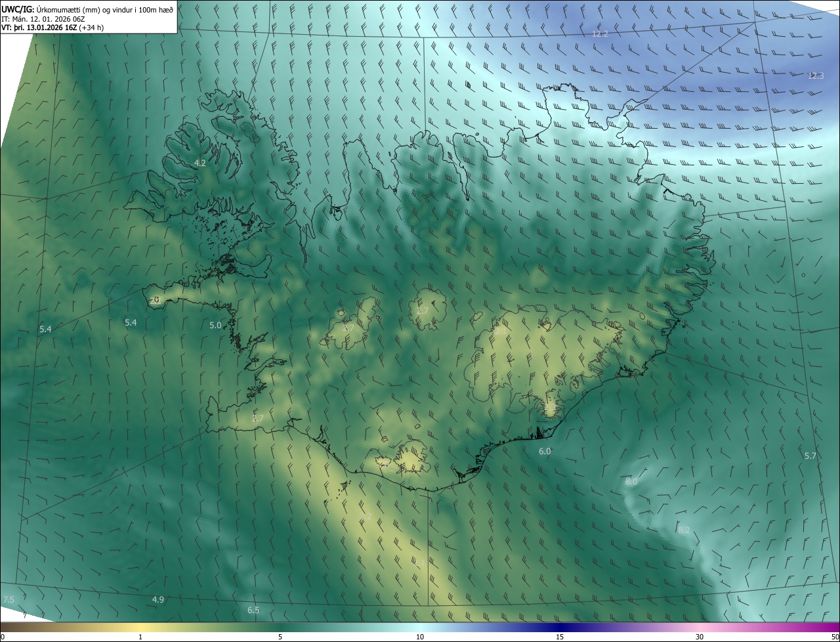The height and width of the screenshot is (642, 840).
Task: Click the '15' tick on the color scale
Action: (560, 637)
